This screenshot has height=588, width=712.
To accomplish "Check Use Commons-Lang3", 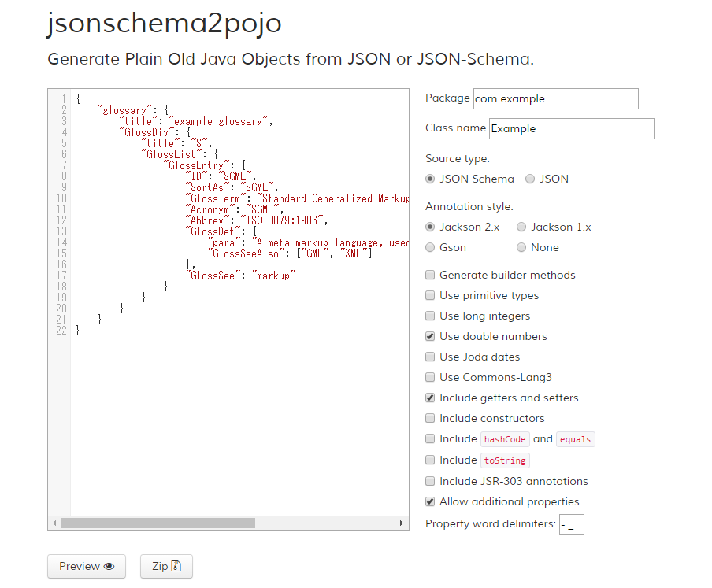I will tap(429, 377).
